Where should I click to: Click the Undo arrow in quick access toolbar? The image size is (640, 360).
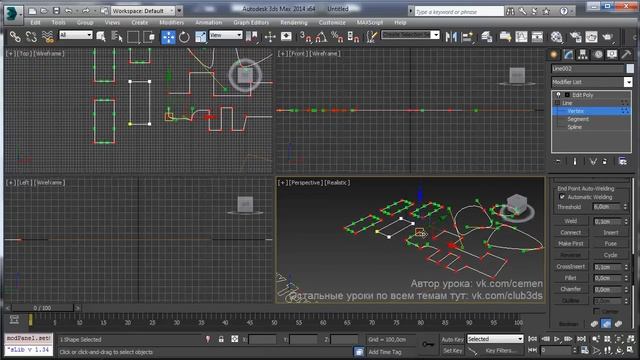tap(69, 11)
